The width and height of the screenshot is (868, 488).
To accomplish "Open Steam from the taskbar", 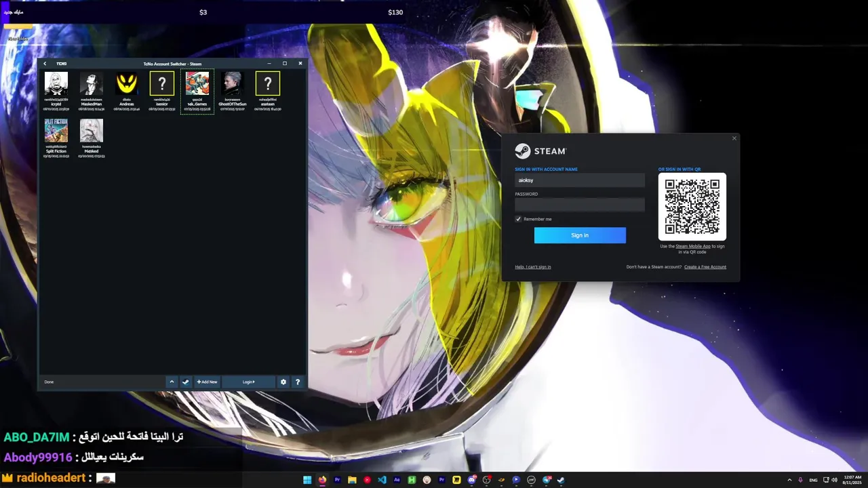I will click(x=561, y=480).
